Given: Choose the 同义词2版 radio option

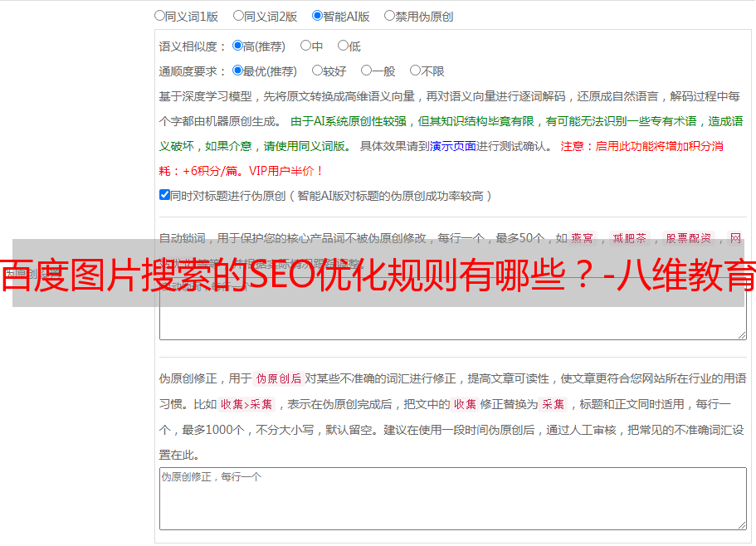Looking at the screenshot, I should point(238,16).
